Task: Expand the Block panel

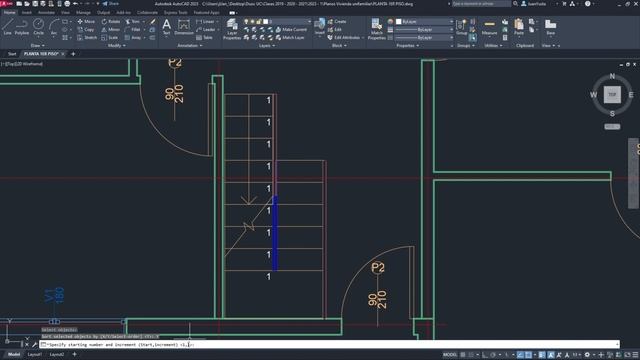Action: point(339,46)
